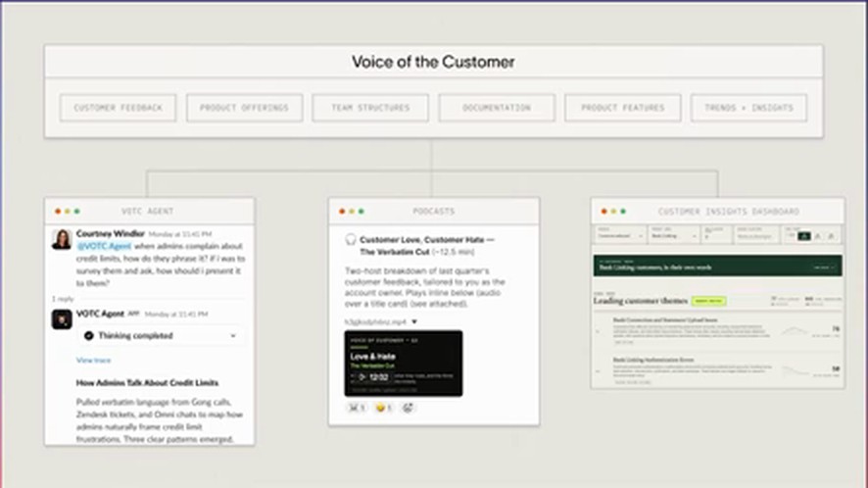Click green badge beside Leading customer themes

(708, 301)
